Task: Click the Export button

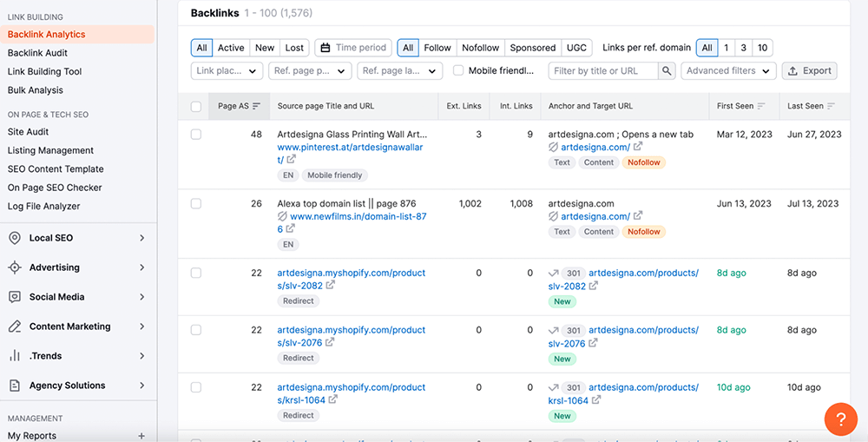Action: (x=809, y=71)
